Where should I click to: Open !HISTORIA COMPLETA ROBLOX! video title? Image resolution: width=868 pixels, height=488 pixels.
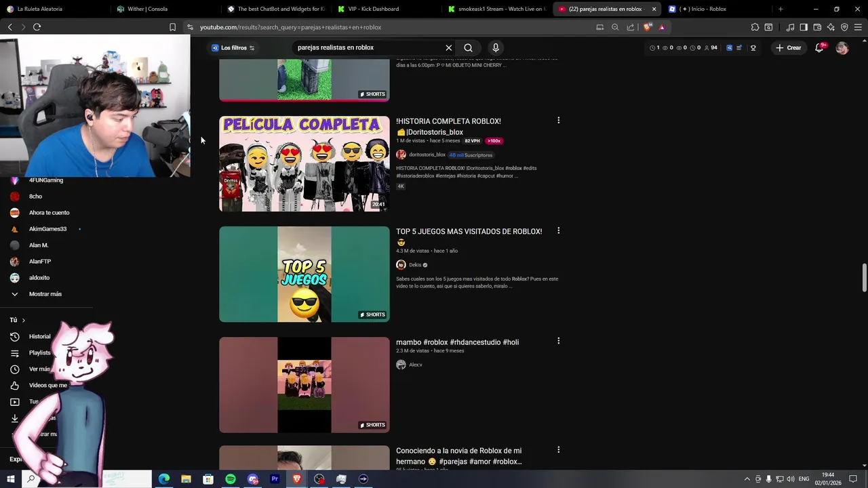pos(448,127)
